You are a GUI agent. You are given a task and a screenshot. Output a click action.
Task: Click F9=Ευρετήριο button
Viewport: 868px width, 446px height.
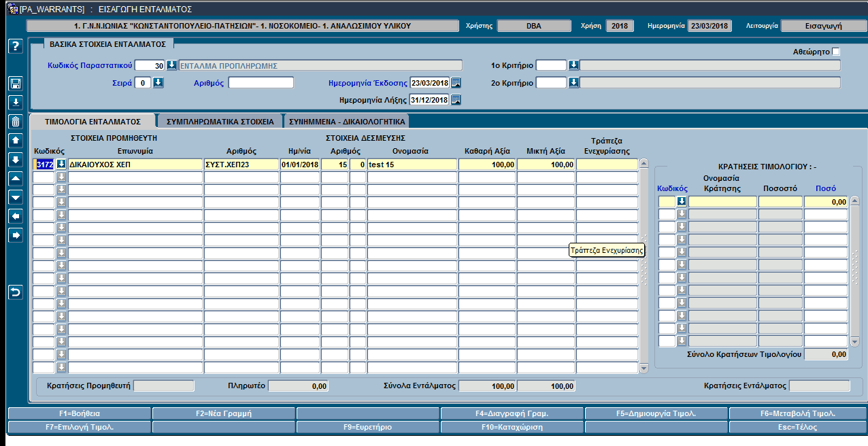pyautogui.click(x=368, y=428)
